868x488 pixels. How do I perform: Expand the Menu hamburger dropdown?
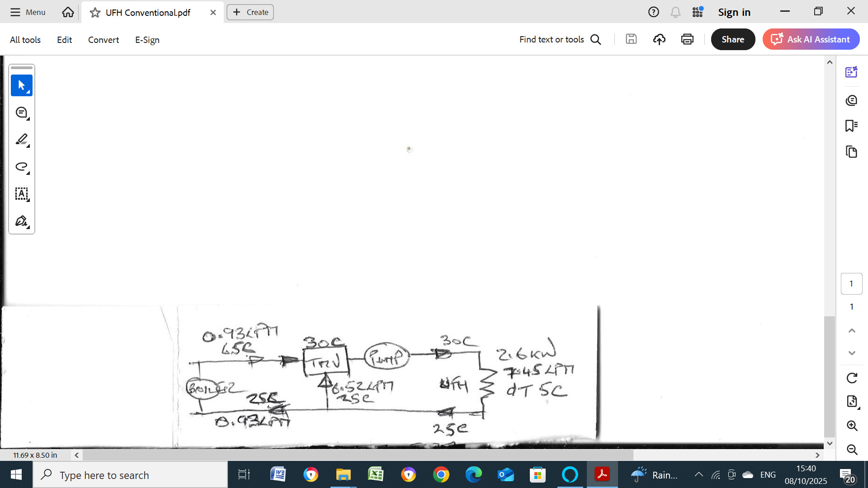pos(28,12)
